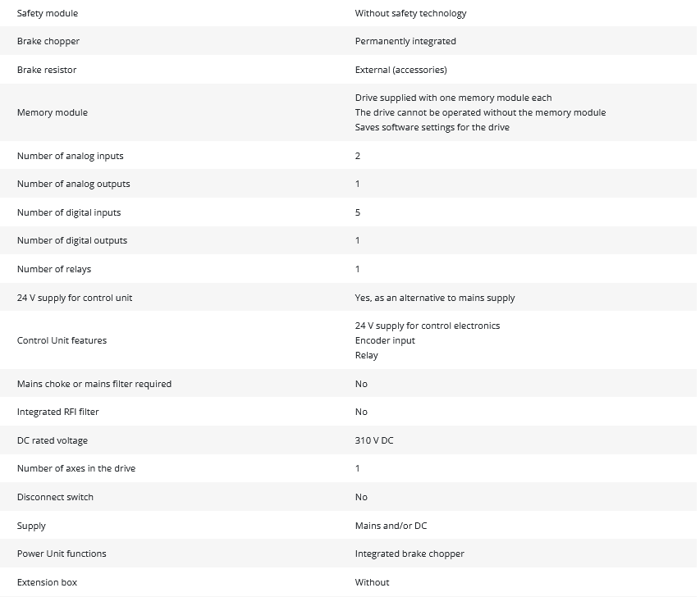The image size is (700, 597).
Task: Click the "Number of analog inputs" label
Action: [x=70, y=156]
